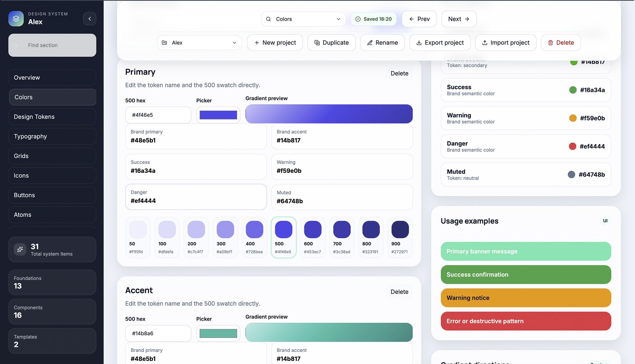Click Export project download button
The image size is (635, 364).
click(x=440, y=42)
